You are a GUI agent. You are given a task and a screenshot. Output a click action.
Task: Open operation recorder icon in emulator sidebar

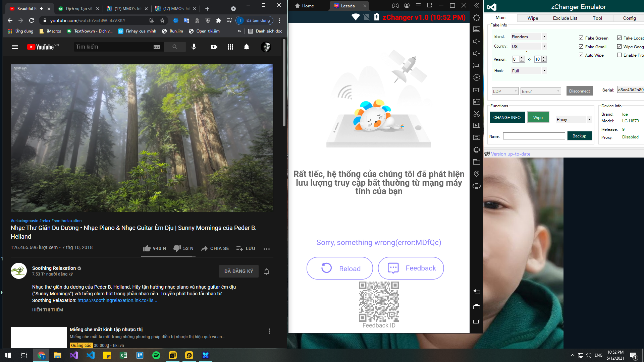(477, 77)
